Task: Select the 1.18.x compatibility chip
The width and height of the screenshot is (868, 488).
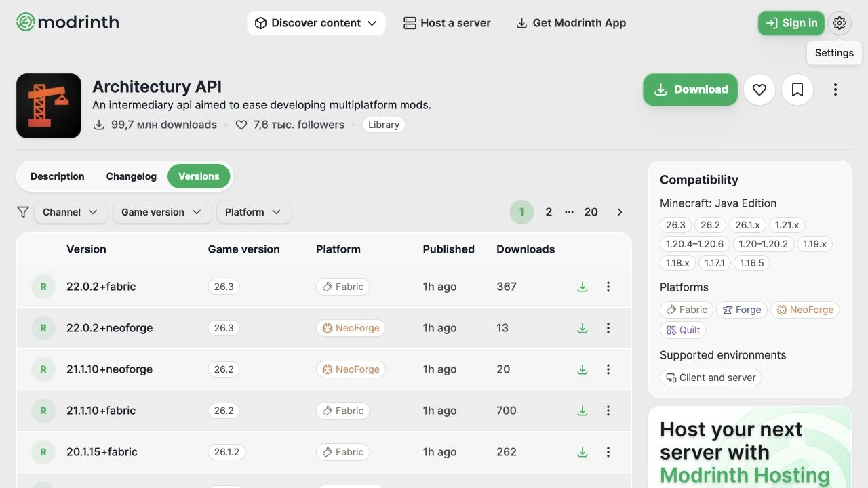Action: (677, 263)
